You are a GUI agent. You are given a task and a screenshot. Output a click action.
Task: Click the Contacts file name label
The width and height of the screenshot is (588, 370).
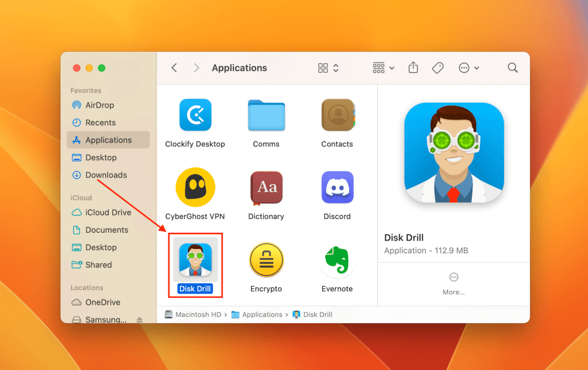coord(337,144)
